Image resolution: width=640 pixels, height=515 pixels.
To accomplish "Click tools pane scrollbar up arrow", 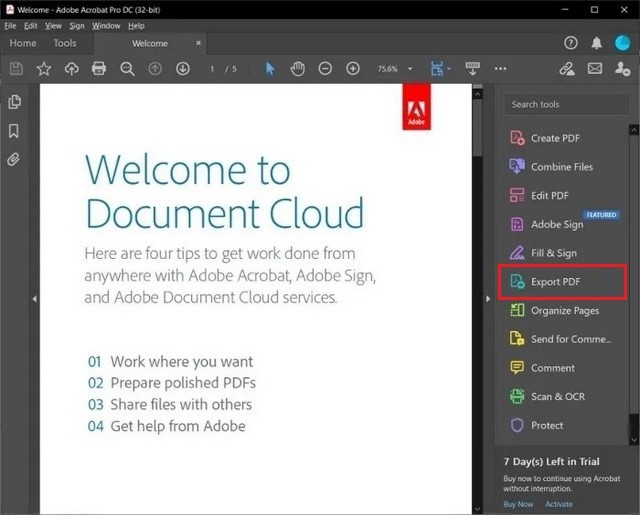I will click(x=634, y=131).
